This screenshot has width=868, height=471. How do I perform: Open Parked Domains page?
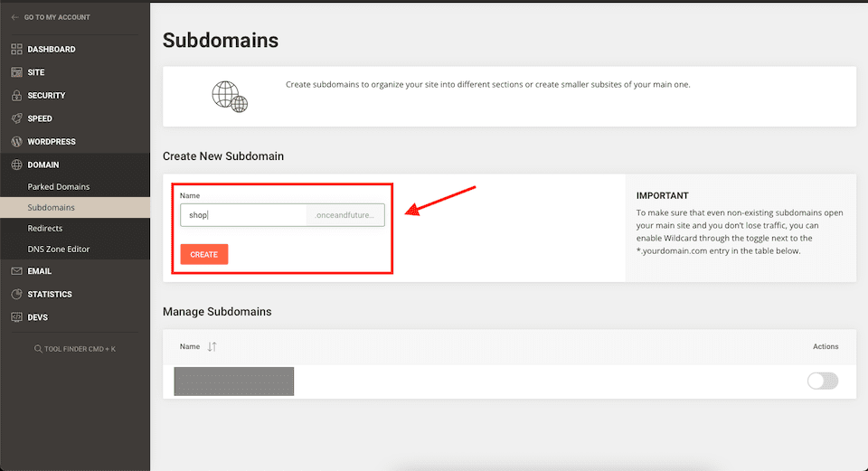pyautogui.click(x=59, y=186)
